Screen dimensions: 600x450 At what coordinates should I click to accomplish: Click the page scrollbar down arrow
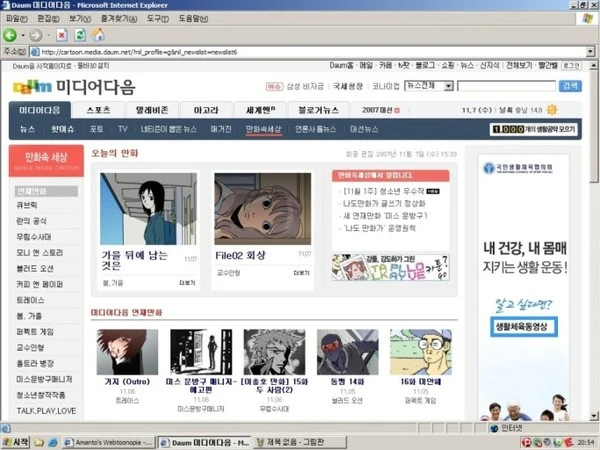[x=593, y=416]
